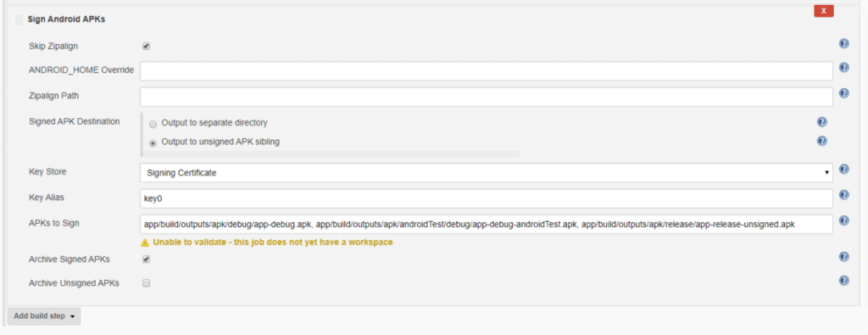The height and width of the screenshot is (335, 868).
Task: Remove the Sign Android APKs build step
Action: click(x=823, y=11)
